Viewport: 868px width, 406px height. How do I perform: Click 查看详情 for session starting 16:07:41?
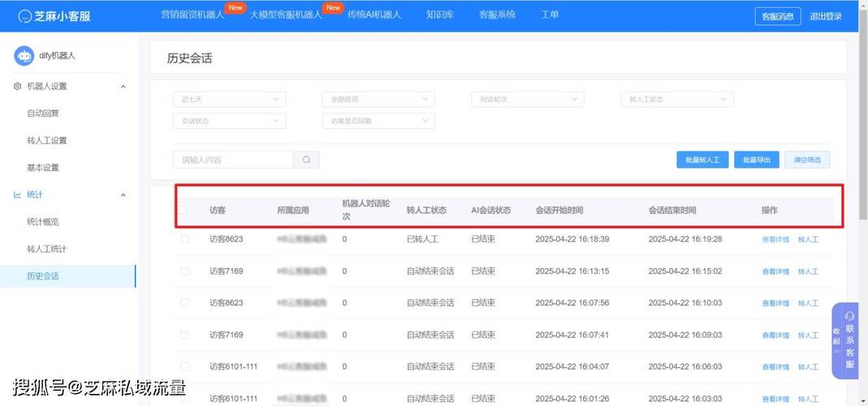(775, 335)
